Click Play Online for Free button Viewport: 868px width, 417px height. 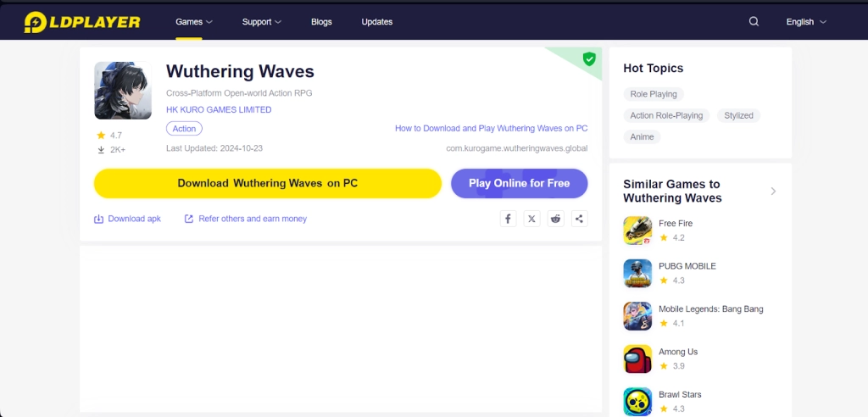(x=520, y=183)
